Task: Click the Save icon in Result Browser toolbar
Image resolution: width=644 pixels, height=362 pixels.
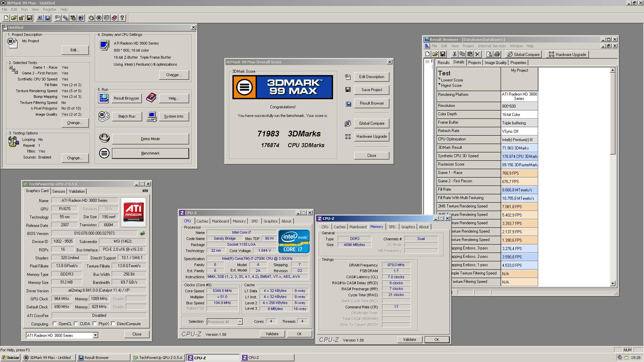Action: tap(443, 54)
